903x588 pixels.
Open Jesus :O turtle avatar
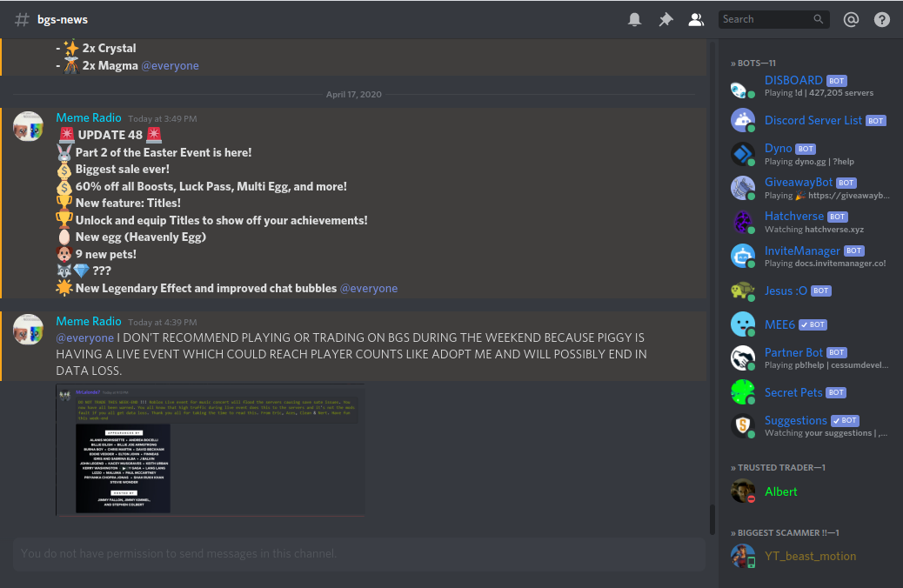(x=742, y=291)
